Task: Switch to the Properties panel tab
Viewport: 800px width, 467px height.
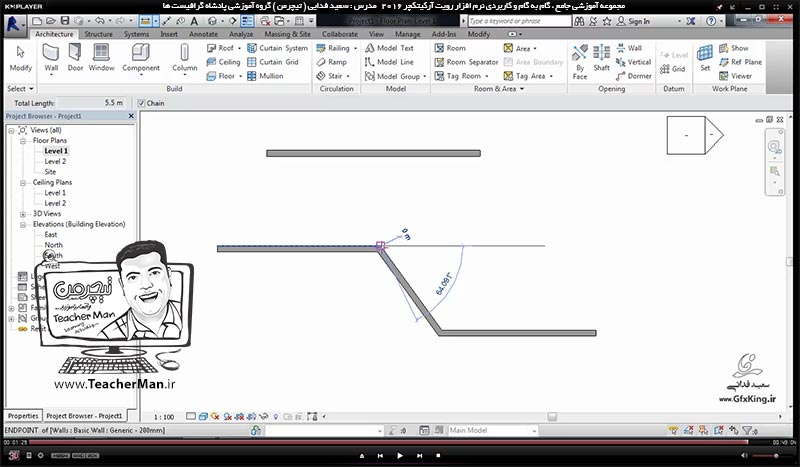Action: pyautogui.click(x=23, y=416)
